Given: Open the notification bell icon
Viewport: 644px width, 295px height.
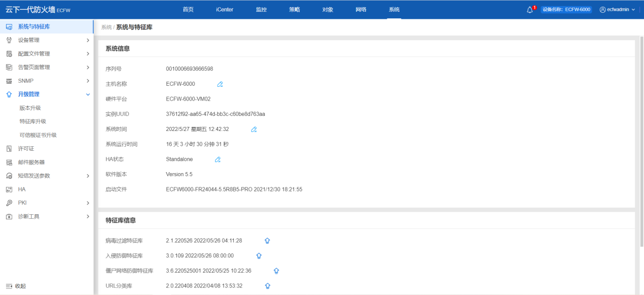Looking at the screenshot, I should pos(530,10).
